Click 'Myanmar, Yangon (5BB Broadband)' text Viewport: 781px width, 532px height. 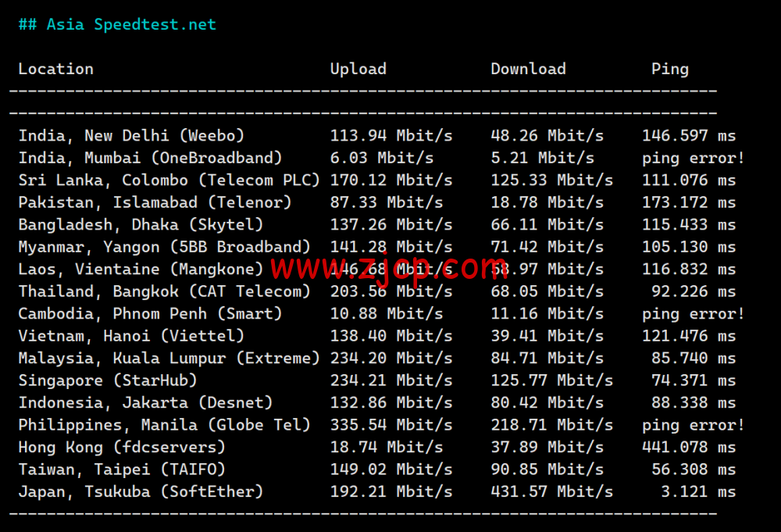(164, 247)
